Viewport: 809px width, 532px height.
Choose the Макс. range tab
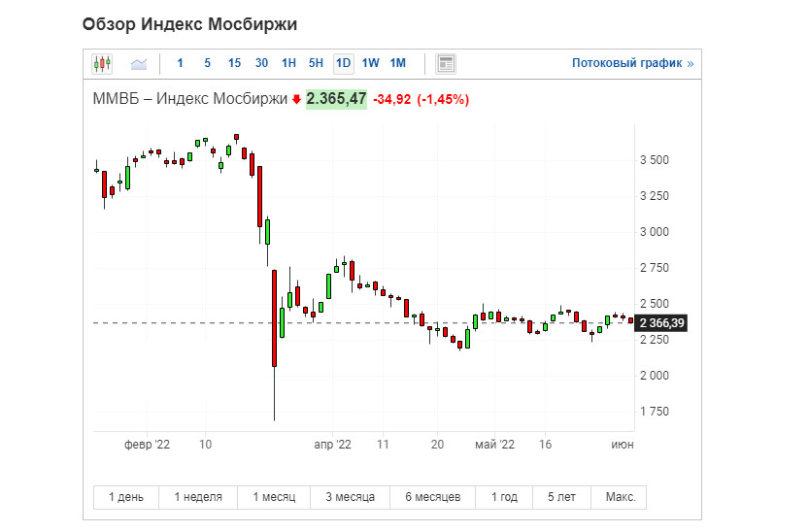[x=621, y=497]
